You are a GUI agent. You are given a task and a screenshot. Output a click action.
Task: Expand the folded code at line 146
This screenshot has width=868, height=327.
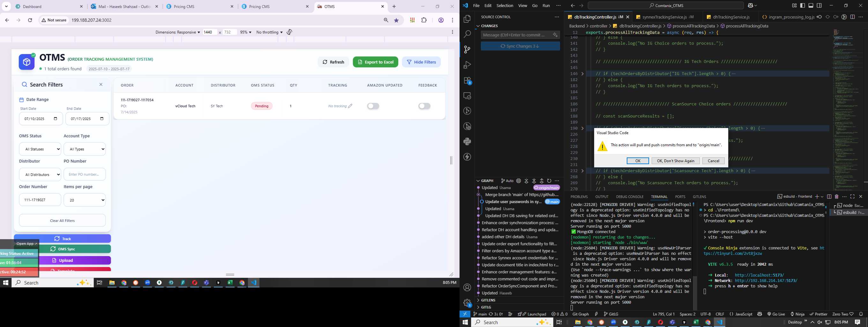(x=582, y=74)
